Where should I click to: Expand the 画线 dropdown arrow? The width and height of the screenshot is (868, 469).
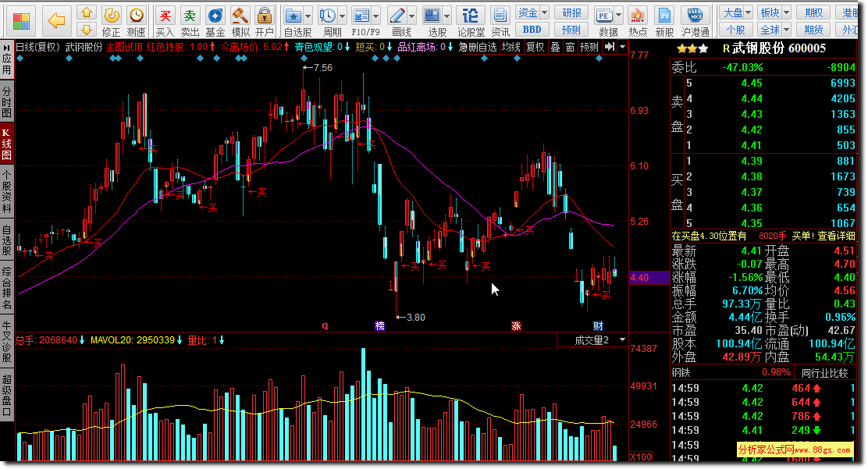tap(411, 16)
